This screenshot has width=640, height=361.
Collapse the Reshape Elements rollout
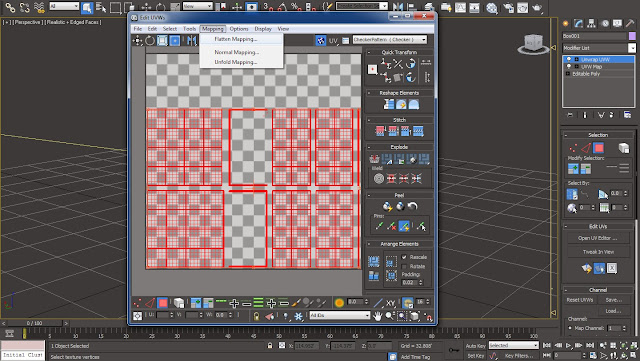[x=369, y=93]
